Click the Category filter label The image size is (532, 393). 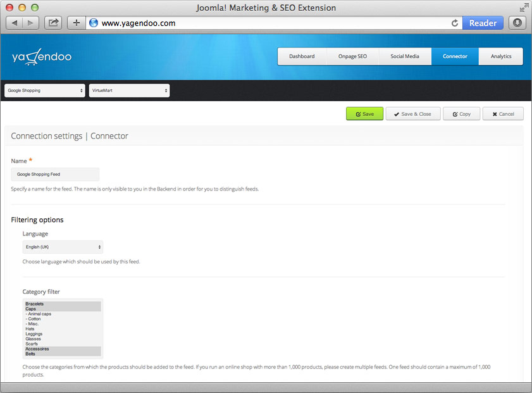coord(41,292)
